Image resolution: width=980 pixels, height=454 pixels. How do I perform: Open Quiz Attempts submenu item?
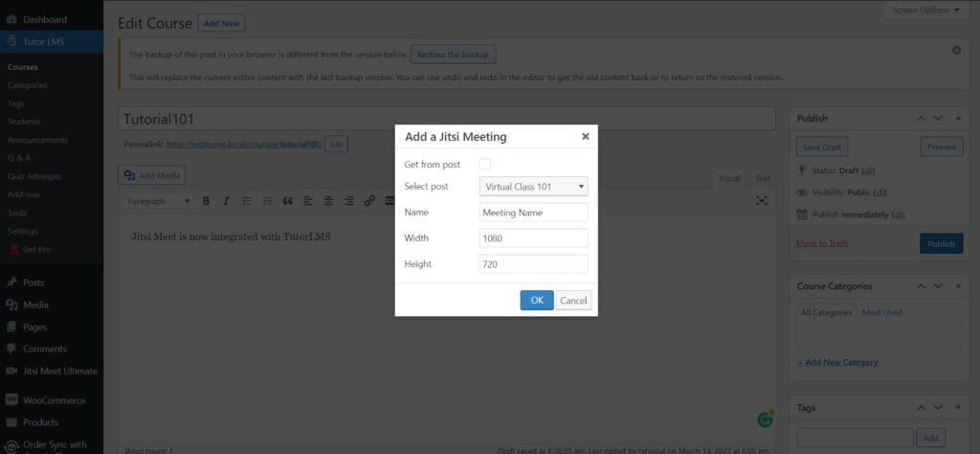(x=34, y=176)
